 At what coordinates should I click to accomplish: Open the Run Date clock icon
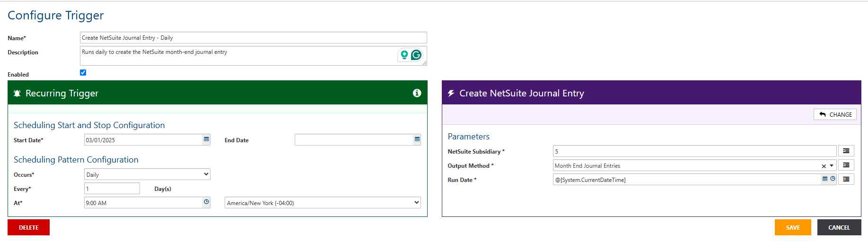pos(833,179)
